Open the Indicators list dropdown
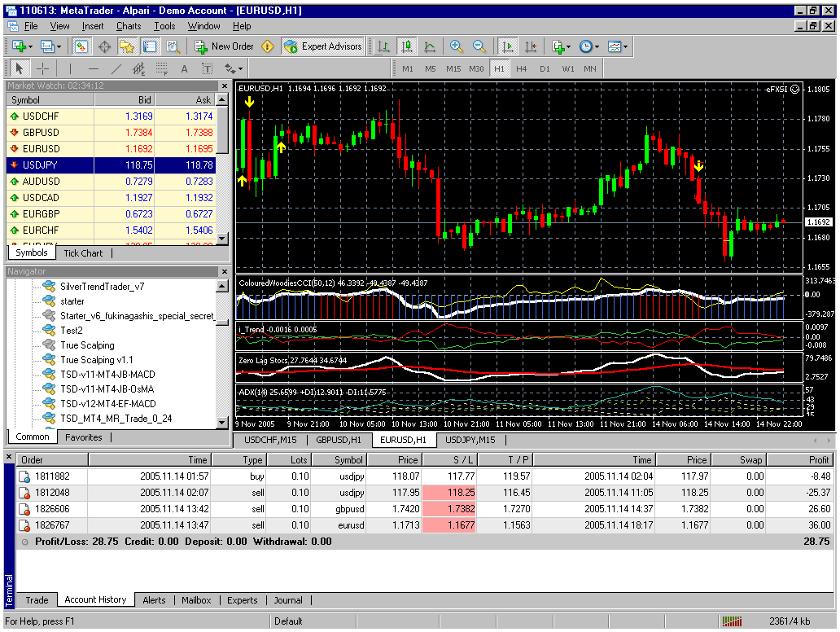The width and height of the screenshot is (840, 632). pyautogui.click(x=560, y=46)
